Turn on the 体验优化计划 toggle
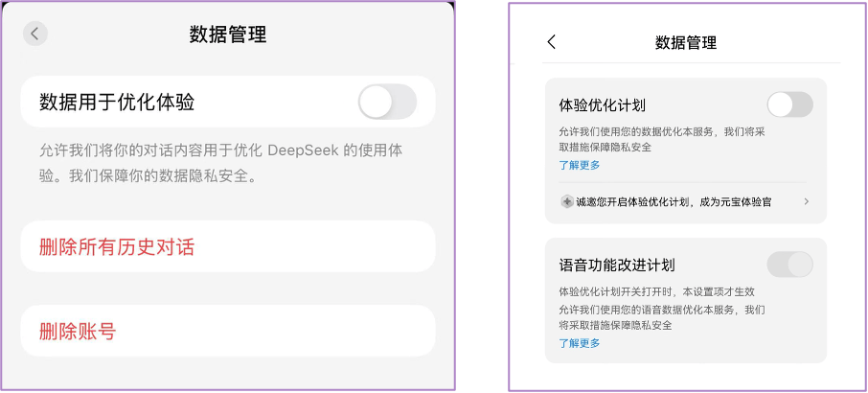 point(789,104)
